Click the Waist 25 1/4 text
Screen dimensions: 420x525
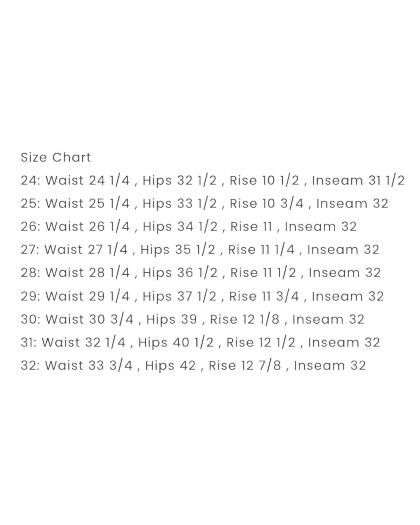click(x=87, y=203)
